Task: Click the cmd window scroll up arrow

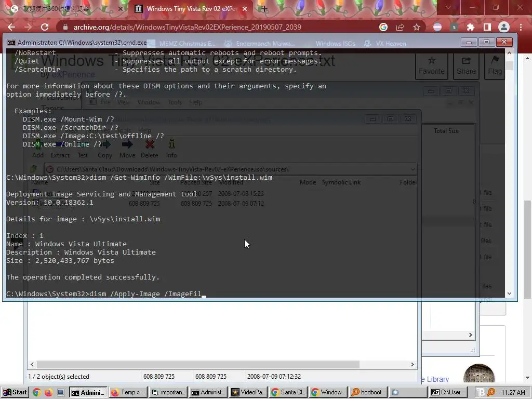Action: (509, 54)
